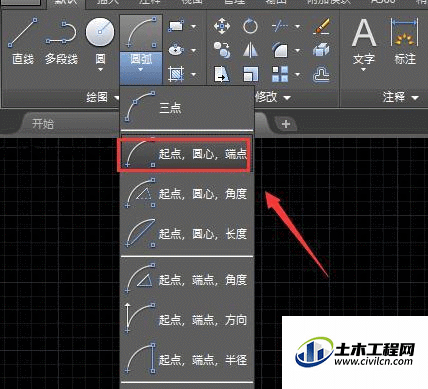Activate the Array tool

(280, 74)
